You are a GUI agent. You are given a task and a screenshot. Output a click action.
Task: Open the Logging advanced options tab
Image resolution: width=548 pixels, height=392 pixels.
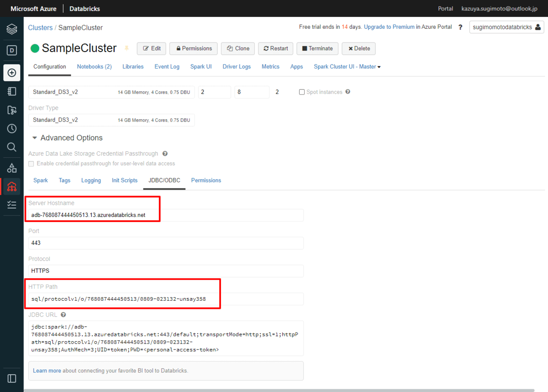pos(91,180)
